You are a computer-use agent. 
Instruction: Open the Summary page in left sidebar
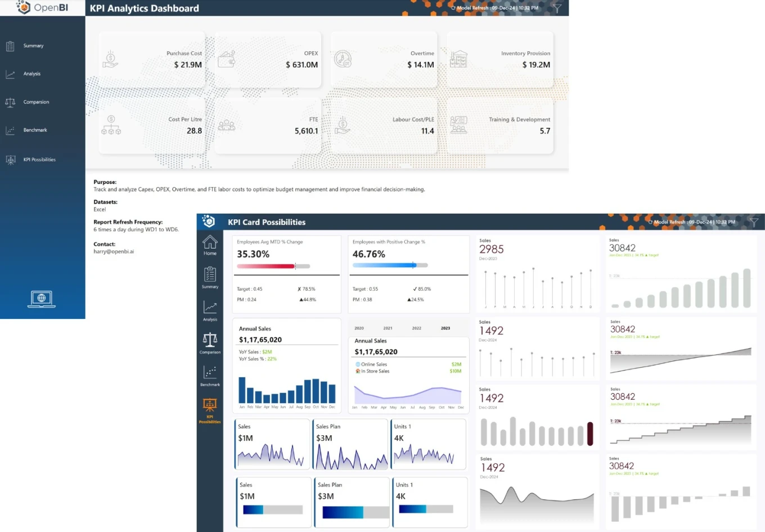[x=33, y=46]
